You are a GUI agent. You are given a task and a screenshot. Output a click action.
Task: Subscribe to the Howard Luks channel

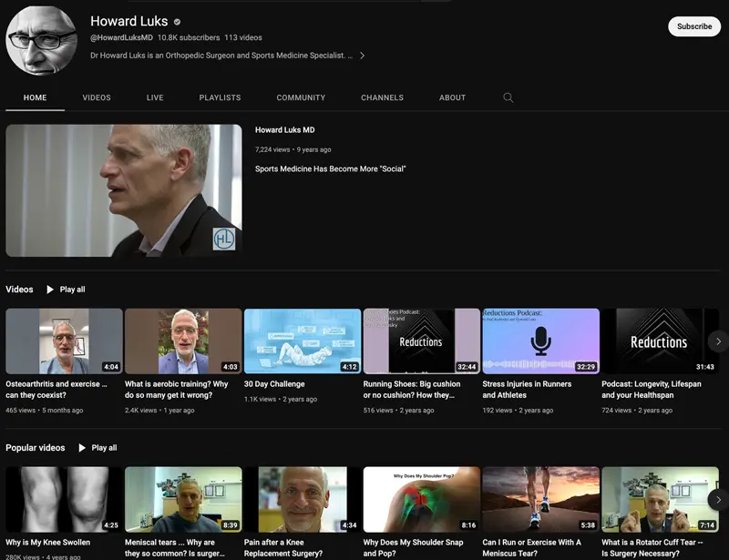tap(694, 26)
